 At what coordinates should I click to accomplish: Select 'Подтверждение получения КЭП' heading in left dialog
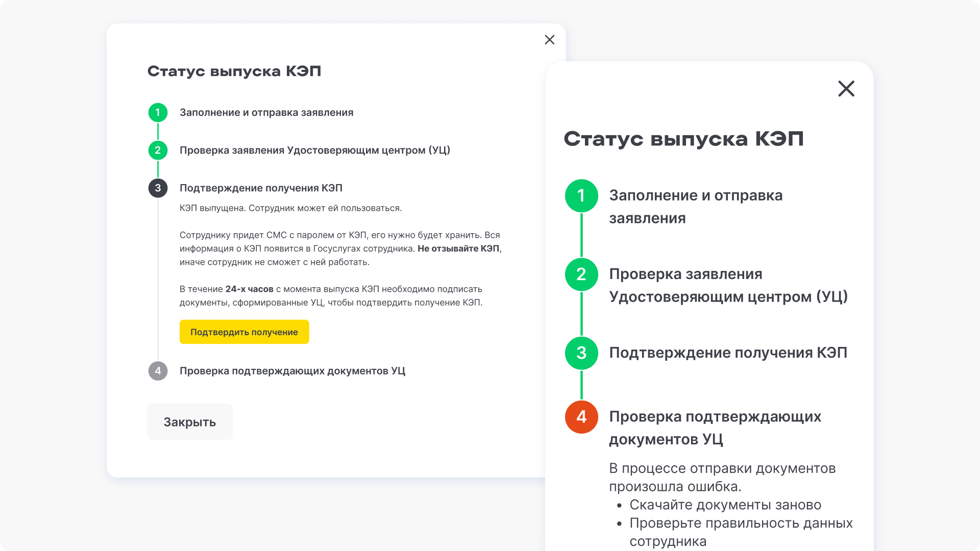click(x=261, y=188)
